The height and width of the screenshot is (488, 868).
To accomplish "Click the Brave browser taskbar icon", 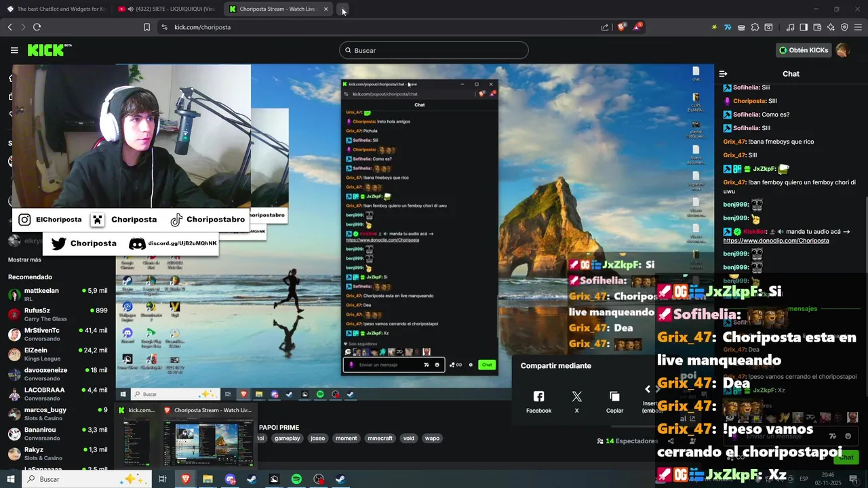I will tap(186, 479).
